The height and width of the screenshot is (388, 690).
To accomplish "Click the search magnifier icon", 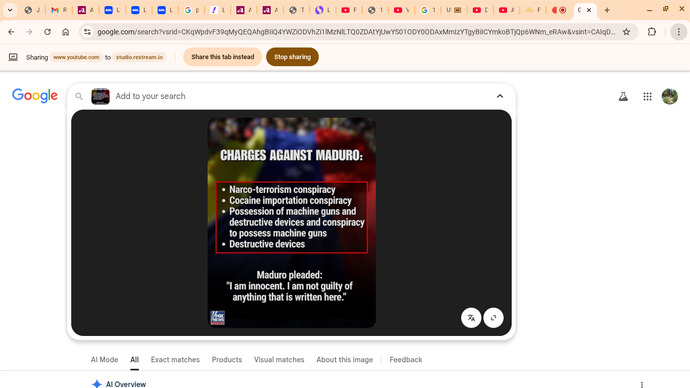I will tap(79, 96).
